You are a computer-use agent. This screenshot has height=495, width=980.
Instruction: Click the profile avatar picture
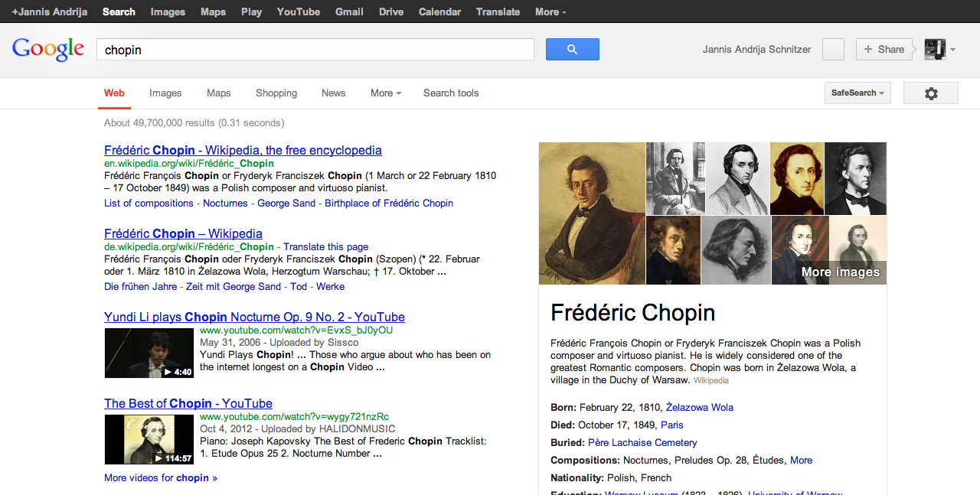(x=935, y=49)
